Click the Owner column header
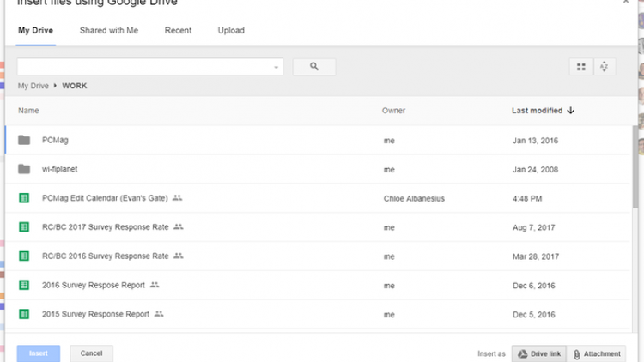 point(393,111)
